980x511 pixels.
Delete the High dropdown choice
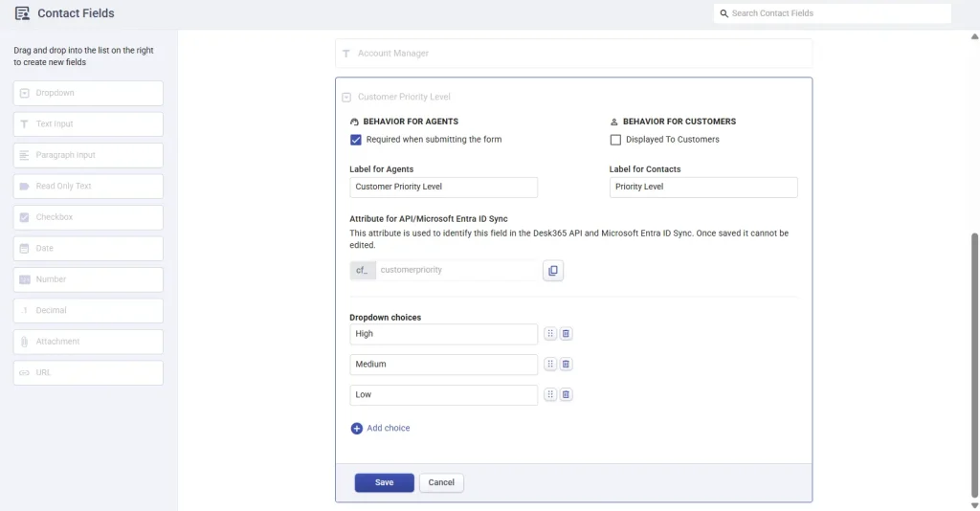coord(566,334)
